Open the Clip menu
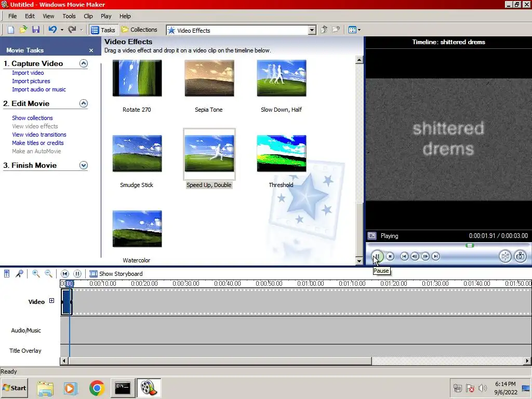Viewport: 532px width, 399px height. 88,16
